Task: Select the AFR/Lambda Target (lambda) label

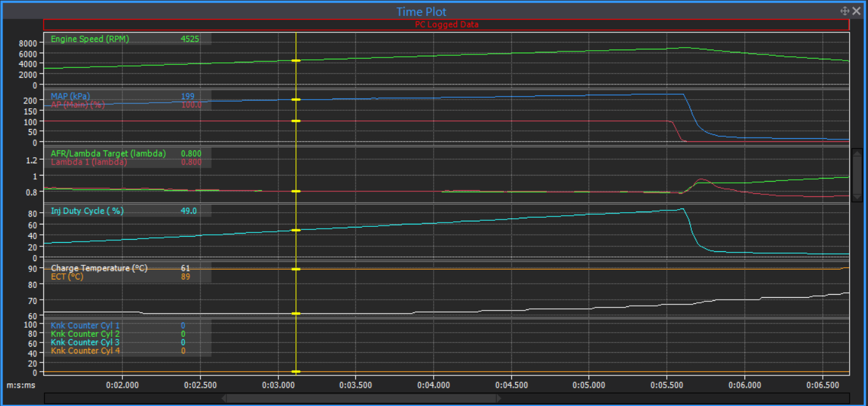Action: pos(108,153)
